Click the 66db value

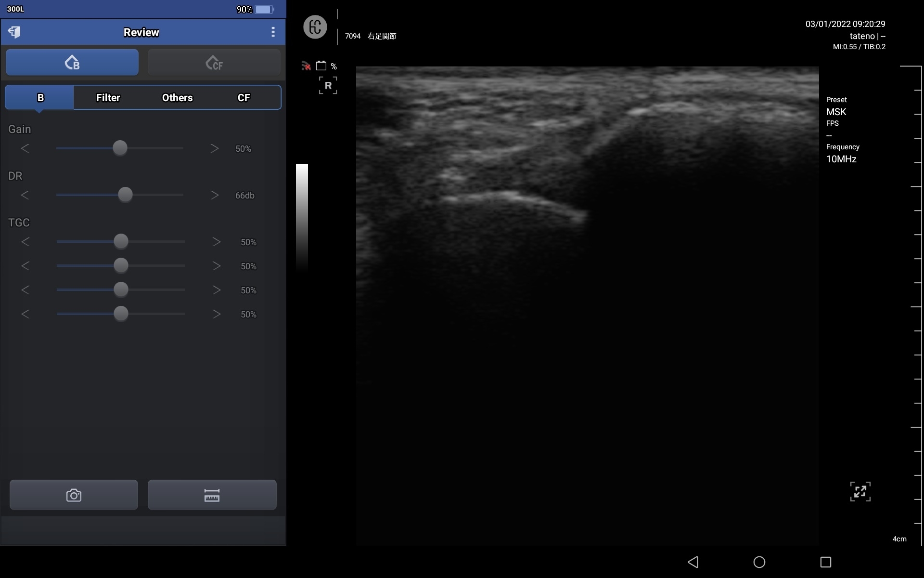tap(244, 196)
